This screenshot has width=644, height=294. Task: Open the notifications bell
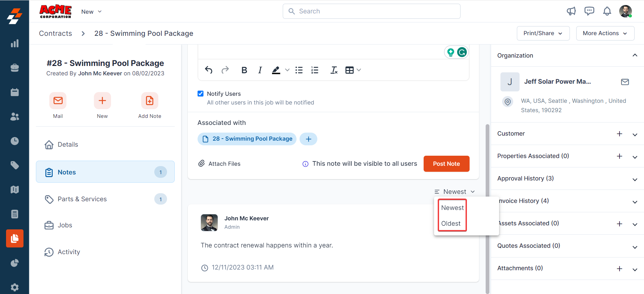[607, 11]
